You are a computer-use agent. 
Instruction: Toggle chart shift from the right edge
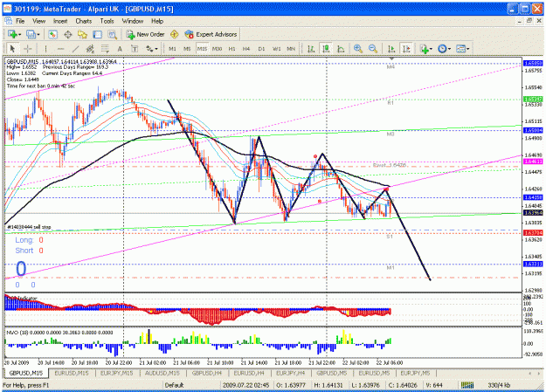pyautogui.click(x=406, y=49)
